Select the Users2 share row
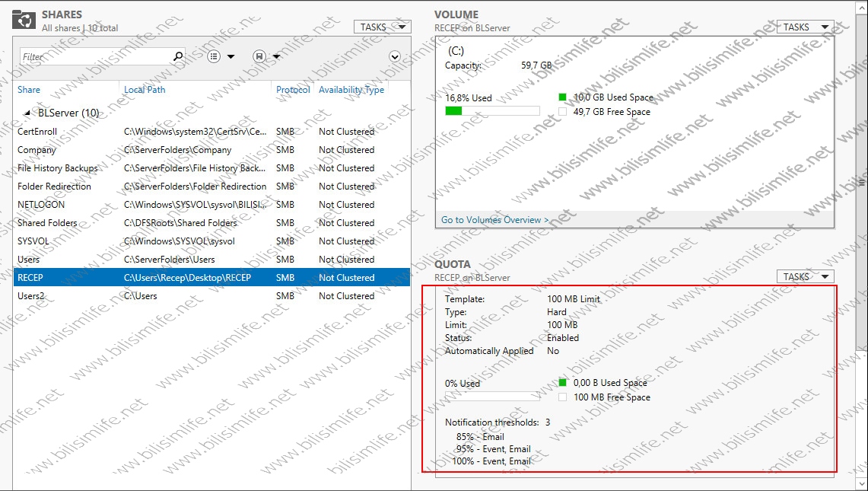The height and width of the screenshot is (491, 868). point(211,296)
